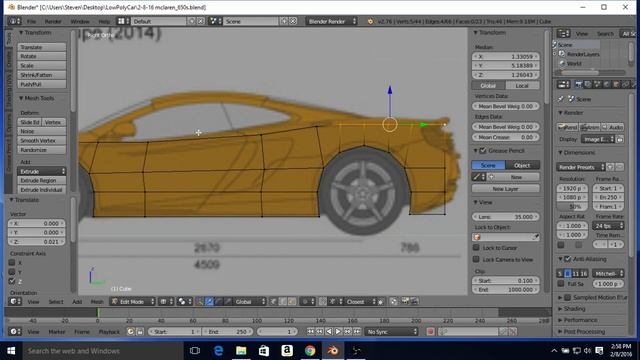Play animation in reverse in timeline
The height and width of the screenshot is (360, 640).
tap(329, 332)
